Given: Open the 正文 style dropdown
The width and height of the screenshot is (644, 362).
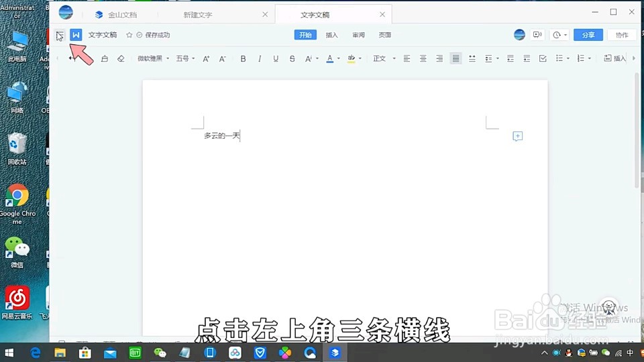Looking at the screenshot, I should pyautogui.click(x=384, y=59).
